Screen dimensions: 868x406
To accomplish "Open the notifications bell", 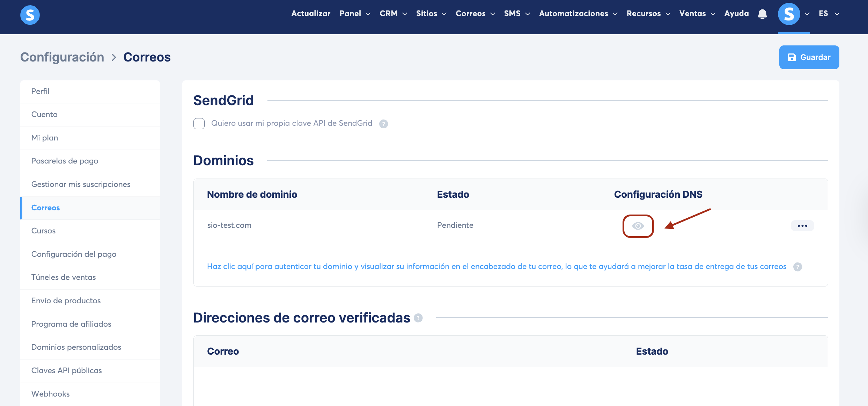I will [x=763, y=14].
